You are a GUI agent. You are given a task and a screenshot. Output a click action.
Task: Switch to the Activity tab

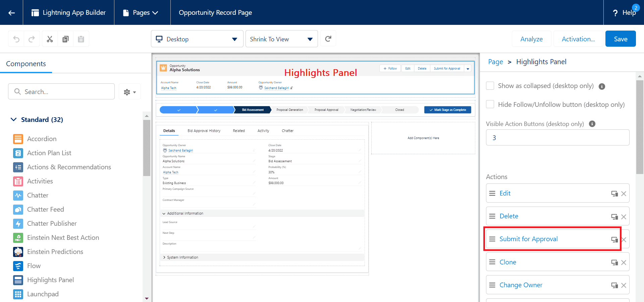263,131
